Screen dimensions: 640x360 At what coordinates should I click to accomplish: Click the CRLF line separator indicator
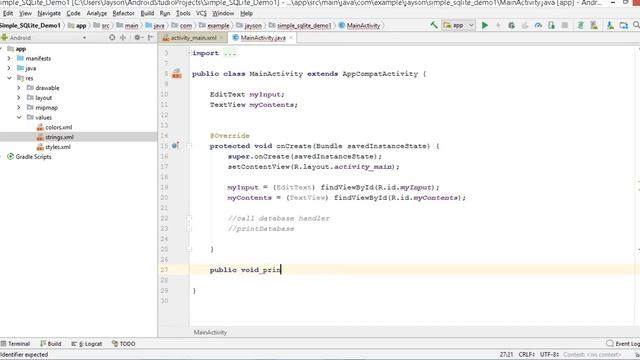point(527,354)
